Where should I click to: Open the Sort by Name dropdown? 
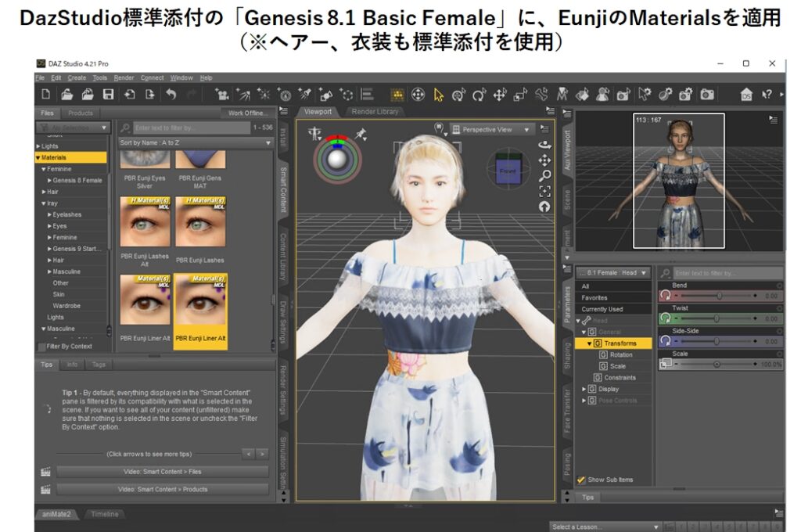(195, 143)
